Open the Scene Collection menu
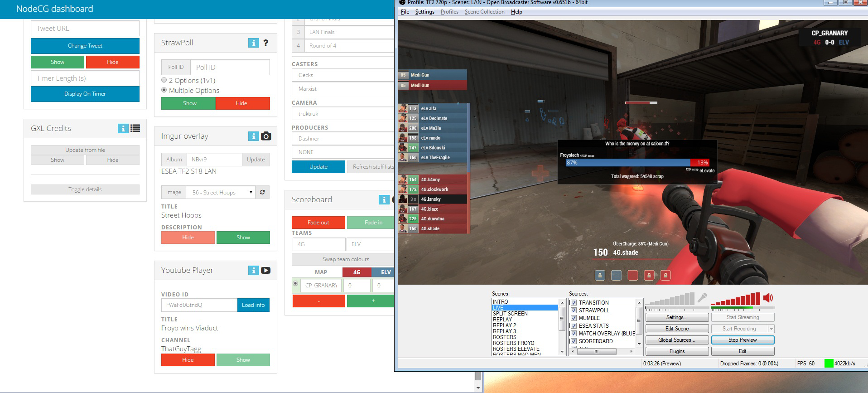868x393 pixels. [484, 12]
